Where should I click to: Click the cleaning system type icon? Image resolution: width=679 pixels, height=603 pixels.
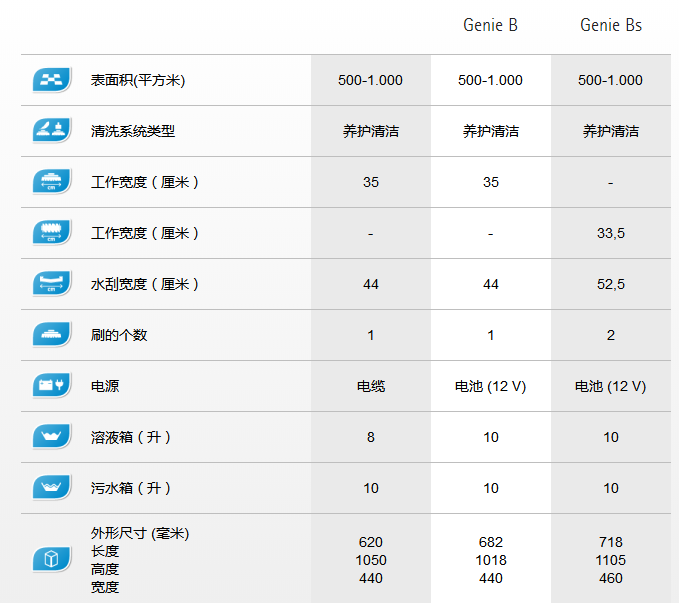[52, 131]
